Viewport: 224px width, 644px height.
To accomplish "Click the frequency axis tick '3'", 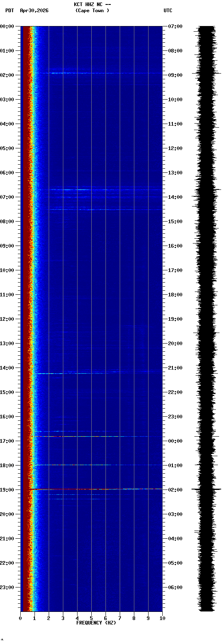I will tap(63, 618).
